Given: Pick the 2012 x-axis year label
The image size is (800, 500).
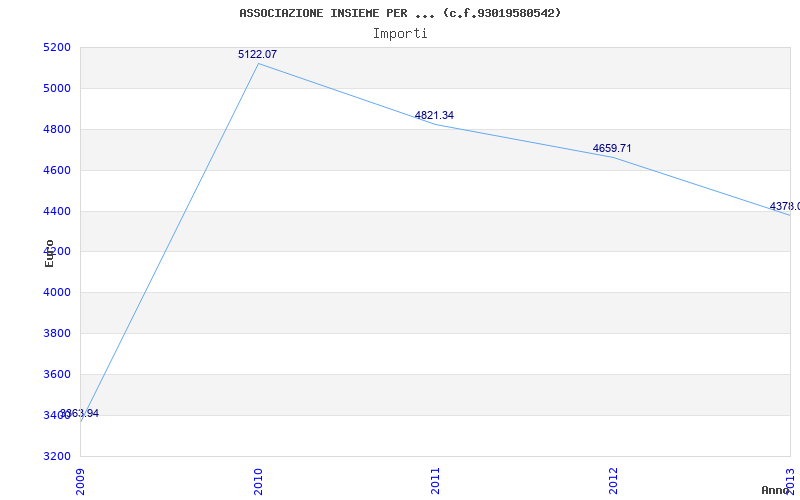Looking at the screenshot, I should pos(613,479).
